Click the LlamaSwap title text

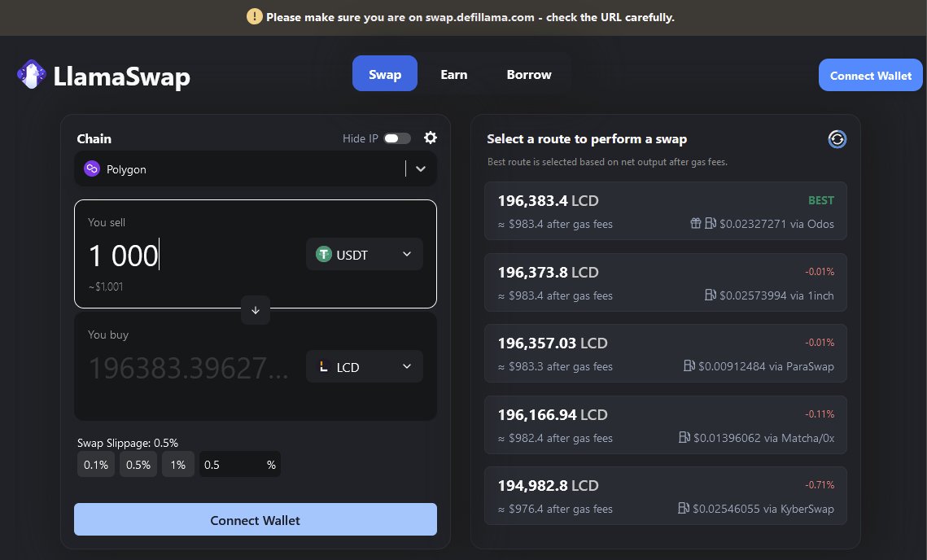point(122,77)
